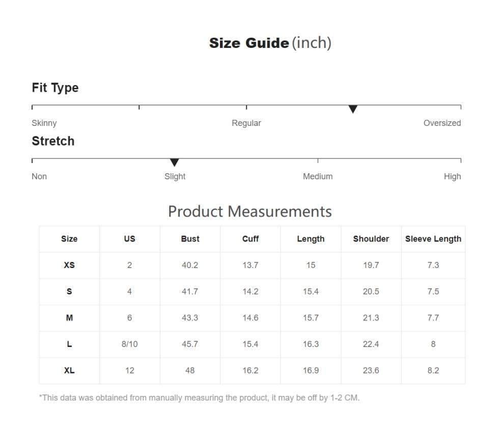504x428 pixels.
Task: Click the Skinny fit label
Action: pos(44,123)
